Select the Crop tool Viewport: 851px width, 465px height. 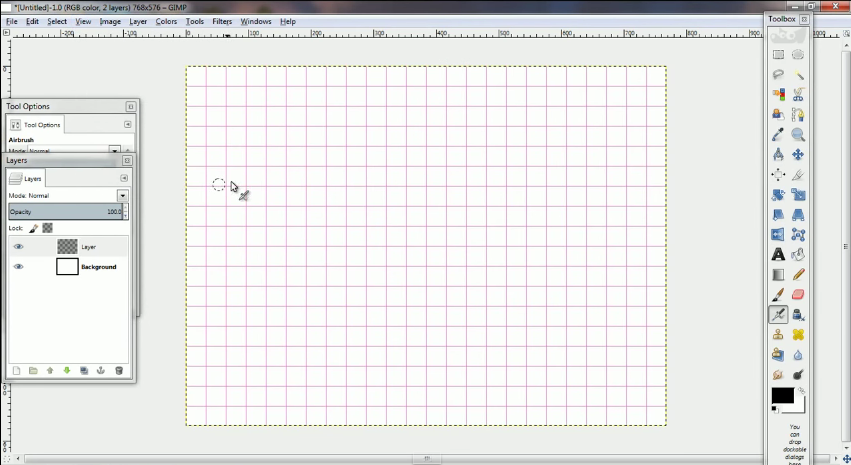click(x=798, y=175)
